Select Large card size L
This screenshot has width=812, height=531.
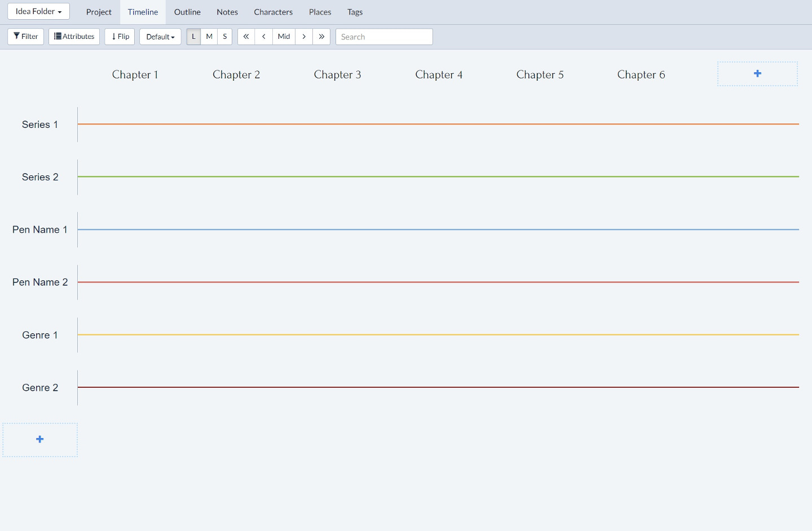(193, 37)
